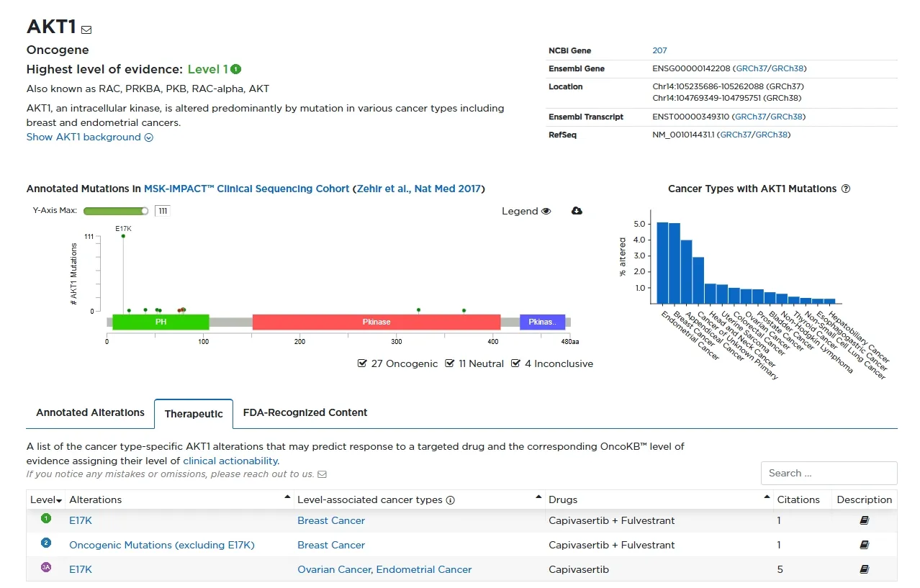Image resolution: width=920 pixels, height=588 pixels.
Task: Click the envelope icon beside AKT1 title
Action: (x=86, y=30)
